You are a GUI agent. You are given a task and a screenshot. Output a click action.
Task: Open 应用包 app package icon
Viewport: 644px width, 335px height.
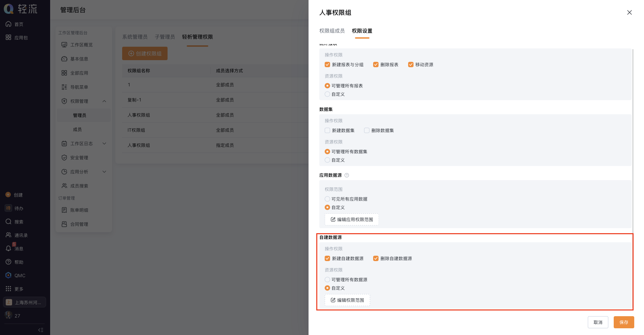pos(8,37)
